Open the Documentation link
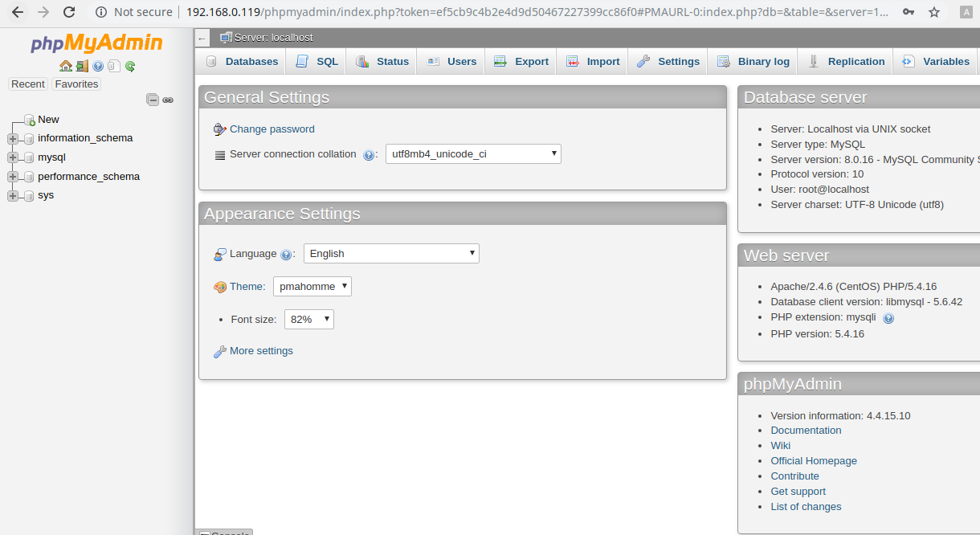 pyautogui.click(x=806, y=431)
